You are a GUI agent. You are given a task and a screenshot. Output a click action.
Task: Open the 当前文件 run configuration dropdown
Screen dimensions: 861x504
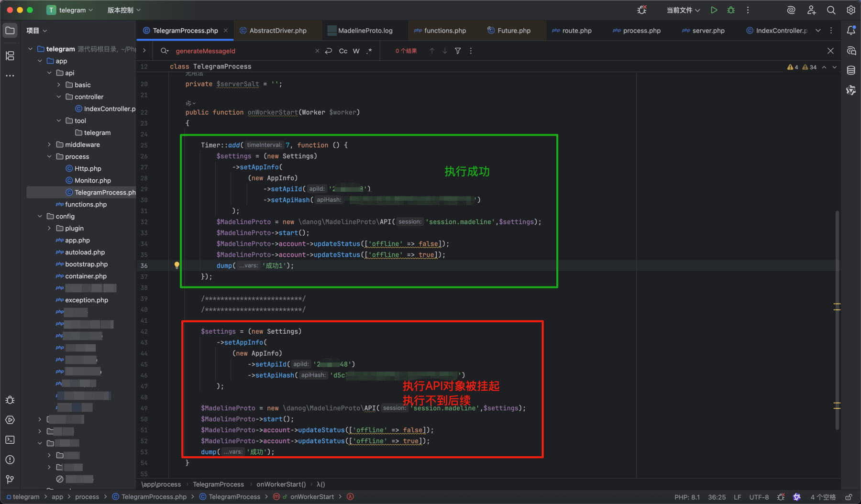tap(683, 10)
